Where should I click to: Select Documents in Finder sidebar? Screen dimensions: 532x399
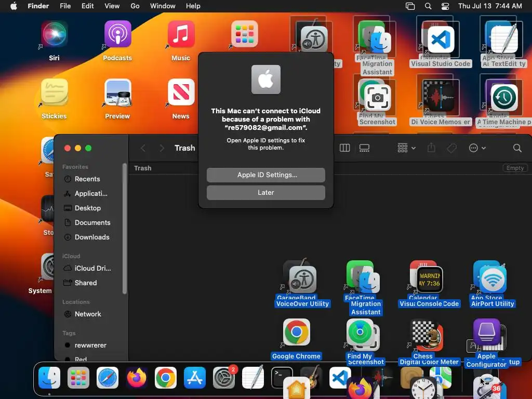click(92, 222)
